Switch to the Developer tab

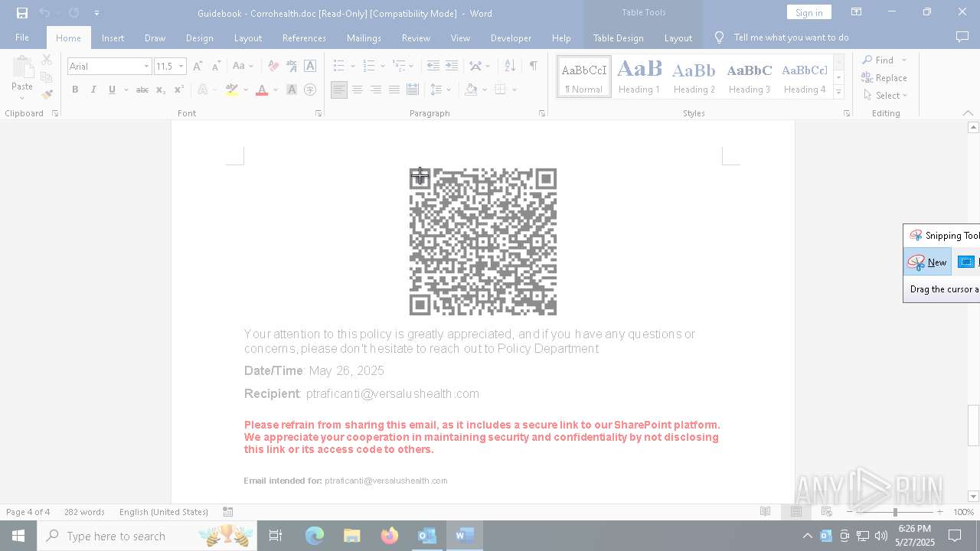point(511,37)
